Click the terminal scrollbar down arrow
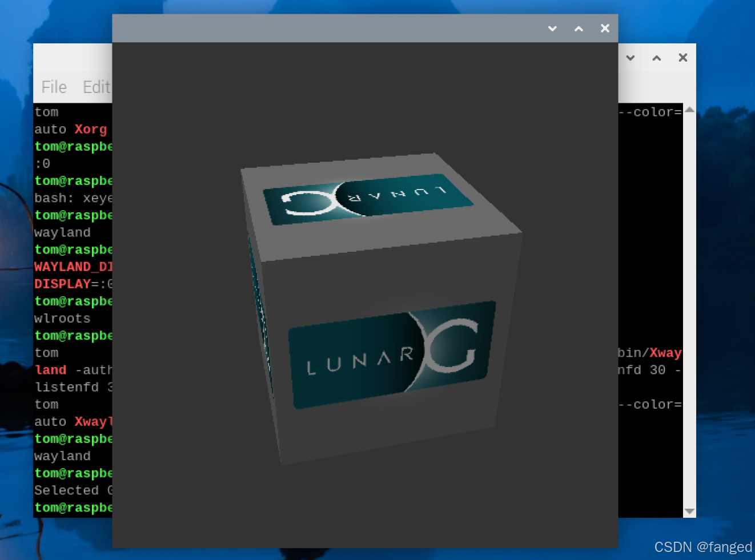This screenshot has width=755, height=560. pos(689,510)
